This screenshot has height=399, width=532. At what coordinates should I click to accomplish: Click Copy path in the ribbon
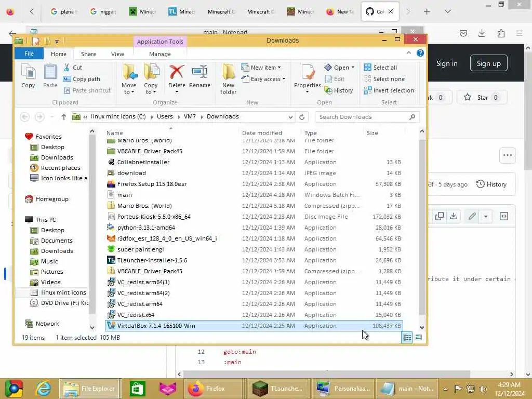(82, 79)
